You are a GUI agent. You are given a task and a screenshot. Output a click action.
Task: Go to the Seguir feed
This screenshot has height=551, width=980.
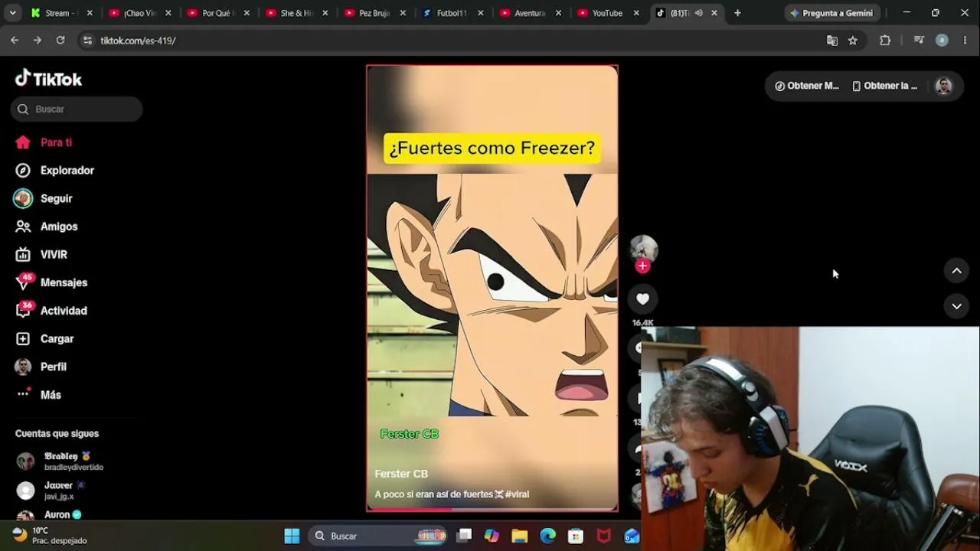click(x=44, y=198)
